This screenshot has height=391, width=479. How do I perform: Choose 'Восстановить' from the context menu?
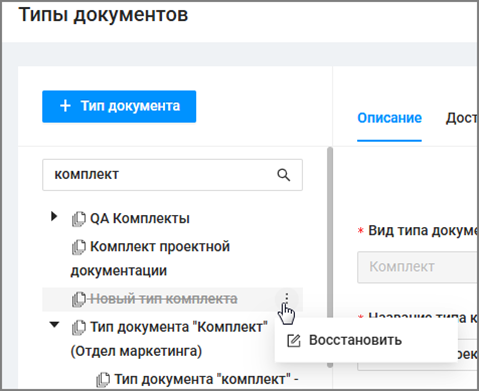click(366, 340)
